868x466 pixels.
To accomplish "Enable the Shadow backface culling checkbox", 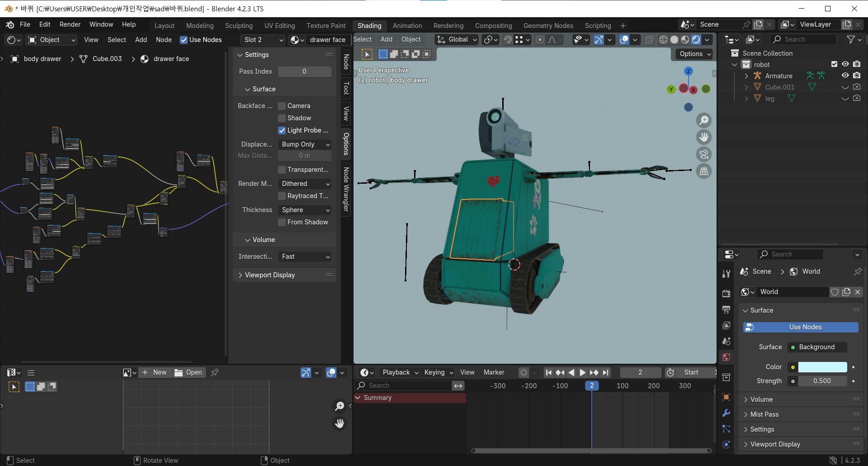I will (x=282, y=118).
